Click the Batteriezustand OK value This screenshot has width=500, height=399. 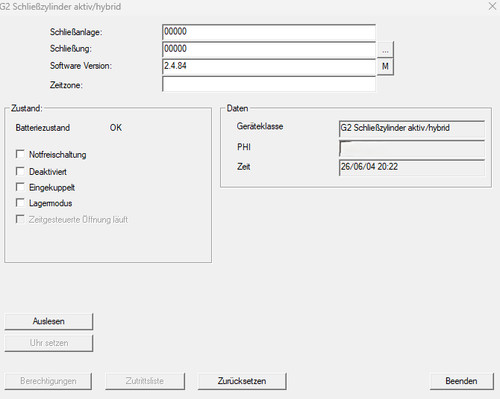[116, 128]
